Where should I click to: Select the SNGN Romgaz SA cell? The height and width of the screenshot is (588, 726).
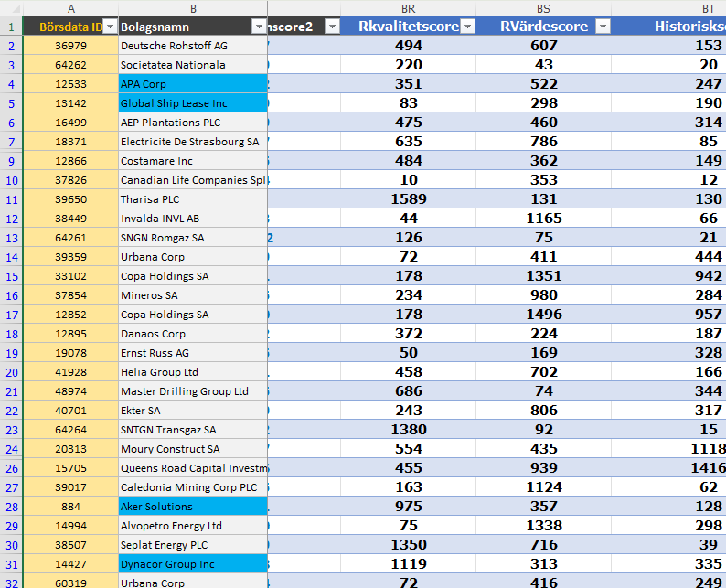click(193, 238)
